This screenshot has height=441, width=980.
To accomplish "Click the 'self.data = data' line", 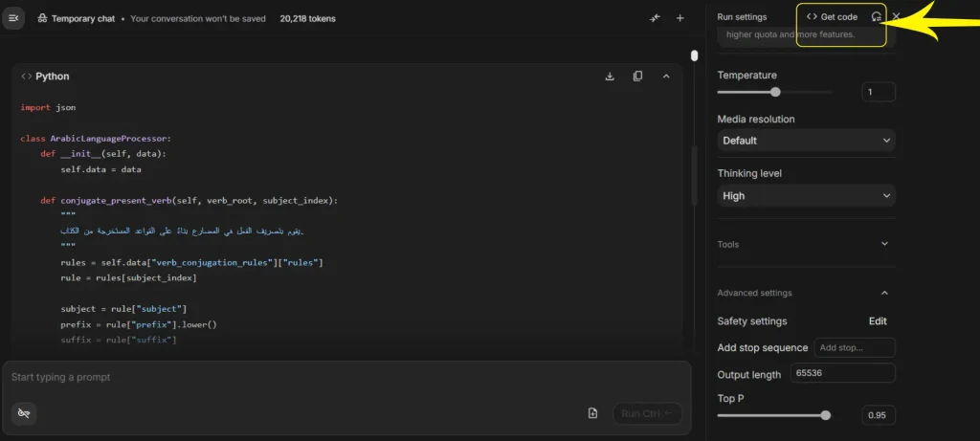I will (100, 168).
